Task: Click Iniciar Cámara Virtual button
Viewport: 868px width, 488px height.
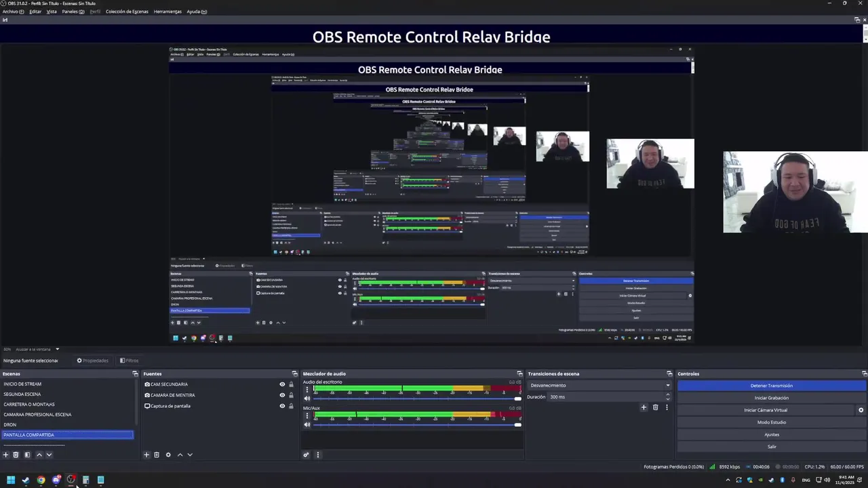Action: pos(766,410)
